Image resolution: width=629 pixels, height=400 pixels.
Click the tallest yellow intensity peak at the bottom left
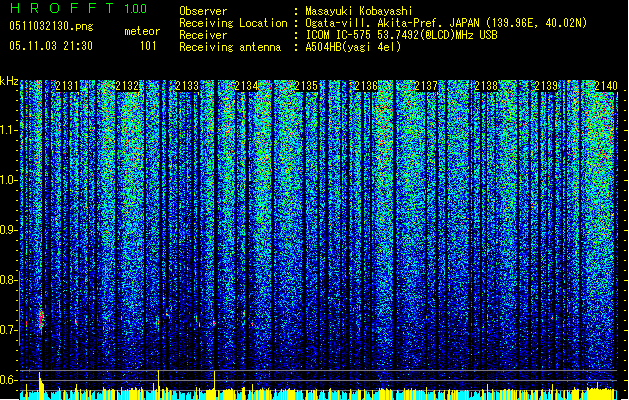pyautogui.click(x=40, y=385)
